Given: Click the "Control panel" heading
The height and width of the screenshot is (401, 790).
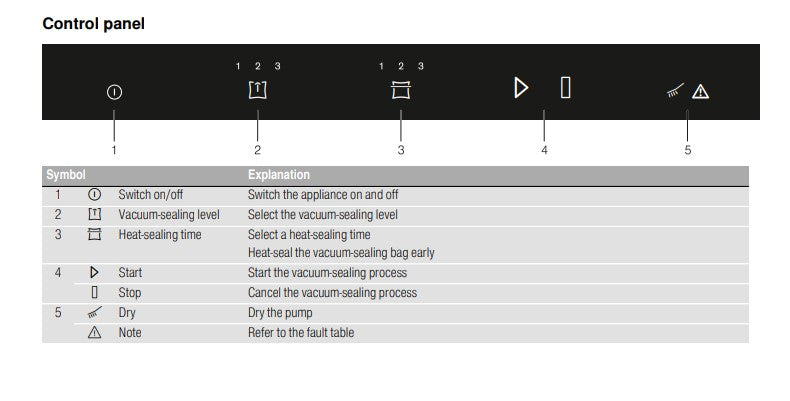Looking at the screenshot, I should click(x=93, y=23).
